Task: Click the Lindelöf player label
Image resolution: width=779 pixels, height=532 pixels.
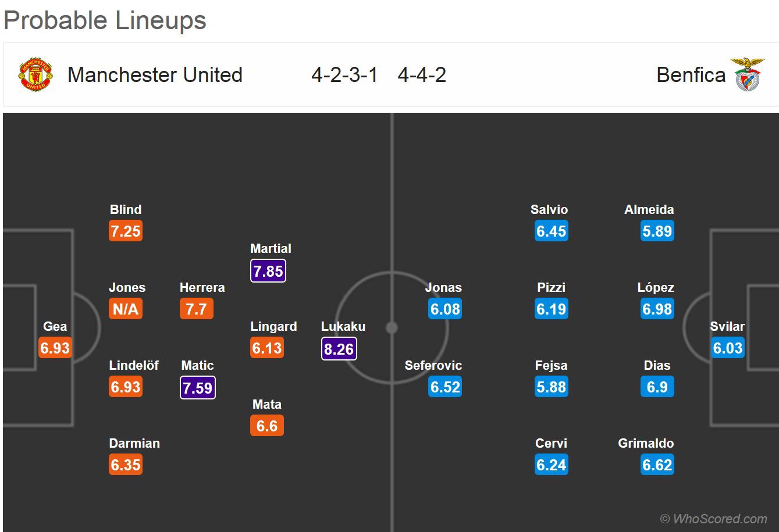Action: pos(134,366)
